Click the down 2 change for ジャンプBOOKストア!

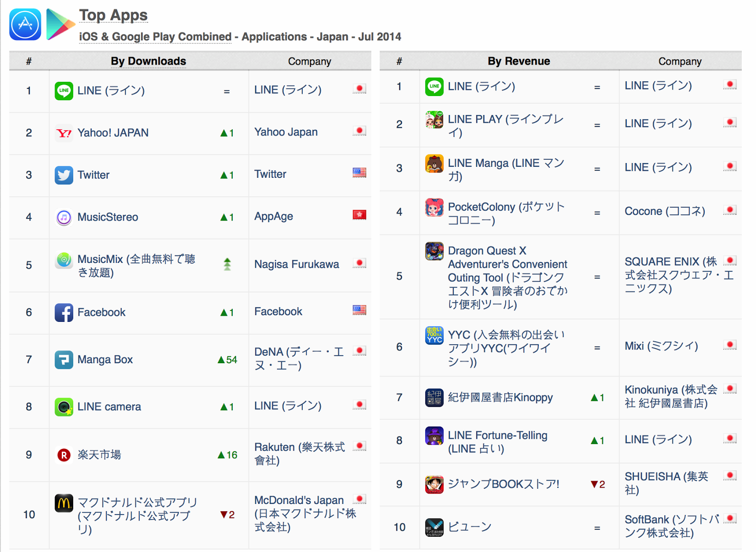(x=597, y=484)
